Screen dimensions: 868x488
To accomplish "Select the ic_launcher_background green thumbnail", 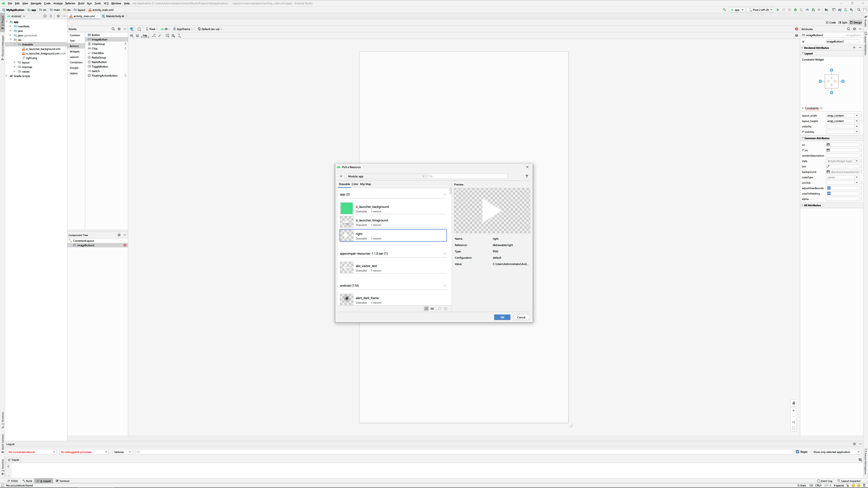I will (x=346, y=208).
